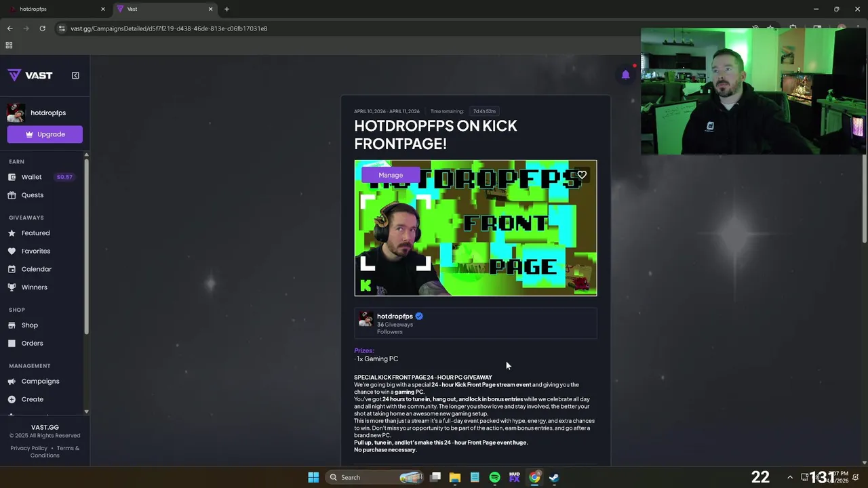
Task: Open the Wallet page
Action: coord(31,177)
